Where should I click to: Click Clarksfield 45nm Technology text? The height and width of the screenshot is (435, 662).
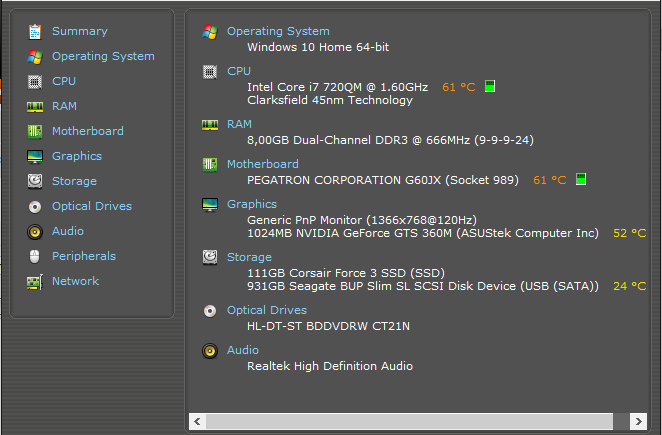[330, 100]
